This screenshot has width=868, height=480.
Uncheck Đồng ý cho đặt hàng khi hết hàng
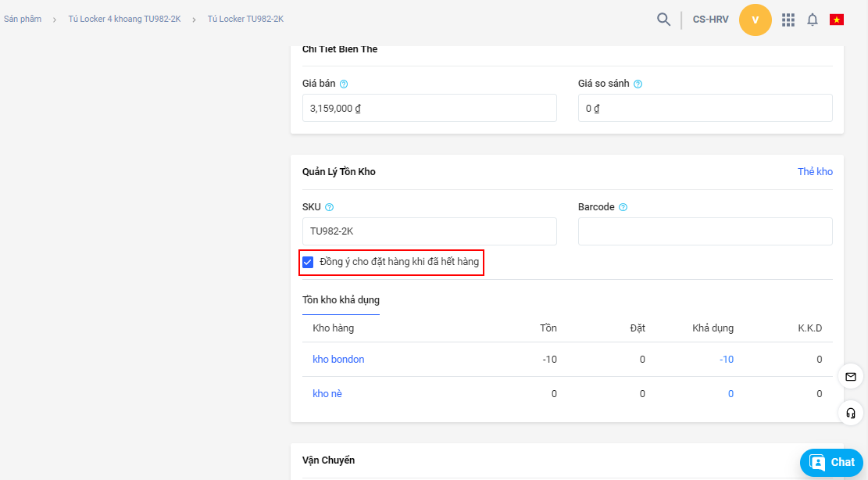(x=308, y=262)
